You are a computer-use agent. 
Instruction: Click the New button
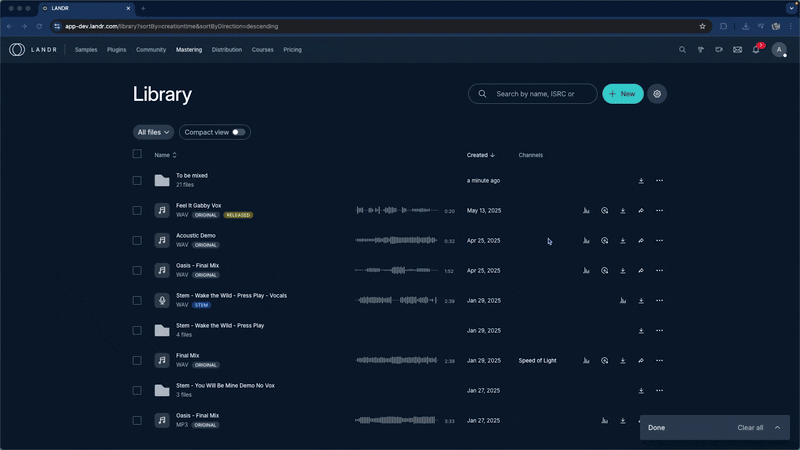pyautogui.click(x=623, y=94)
